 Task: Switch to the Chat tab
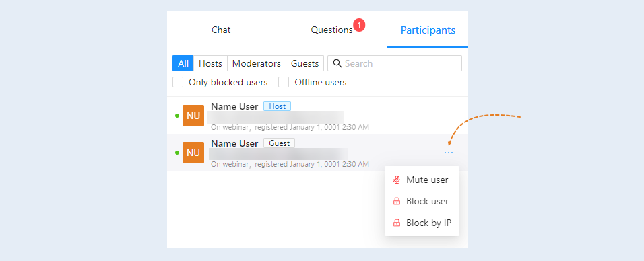[x=221, y=30]
